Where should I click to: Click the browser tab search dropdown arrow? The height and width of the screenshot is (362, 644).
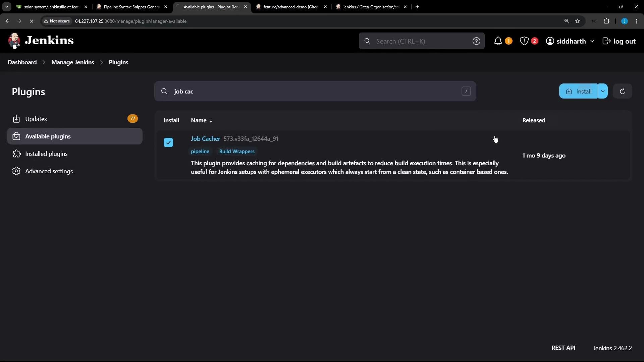click(x=6, y=7)
